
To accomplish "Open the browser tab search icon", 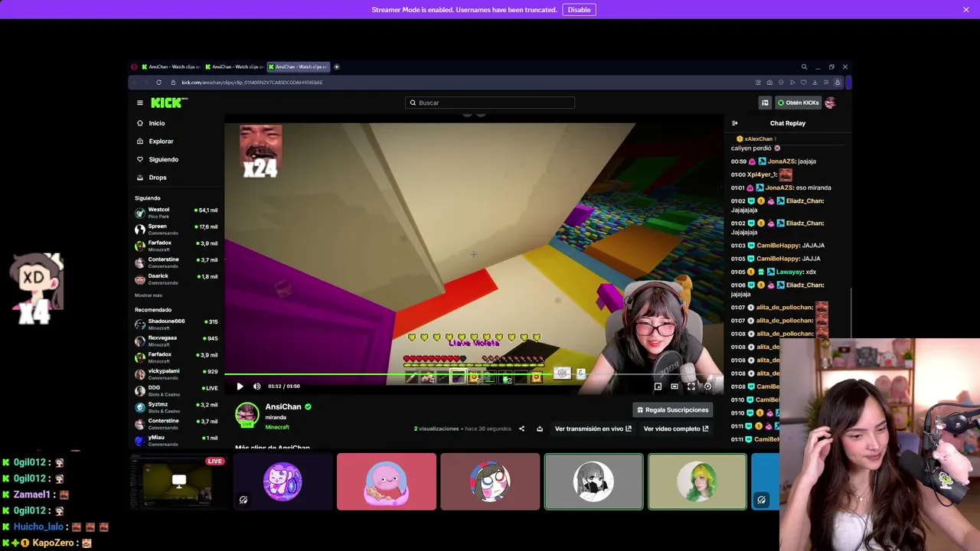I will coord(804,67).
